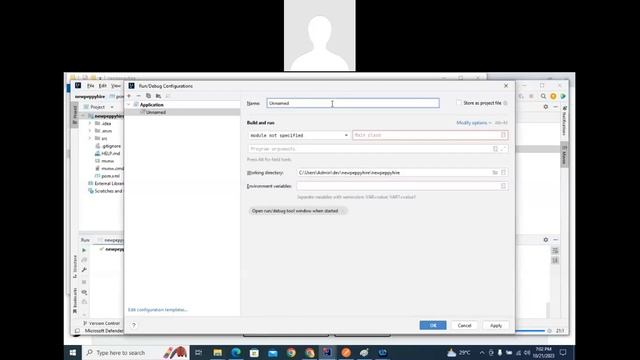Click the wrench icon in the Run panel
The height and width of the screenshot is (360, 640).
[84, 270]
